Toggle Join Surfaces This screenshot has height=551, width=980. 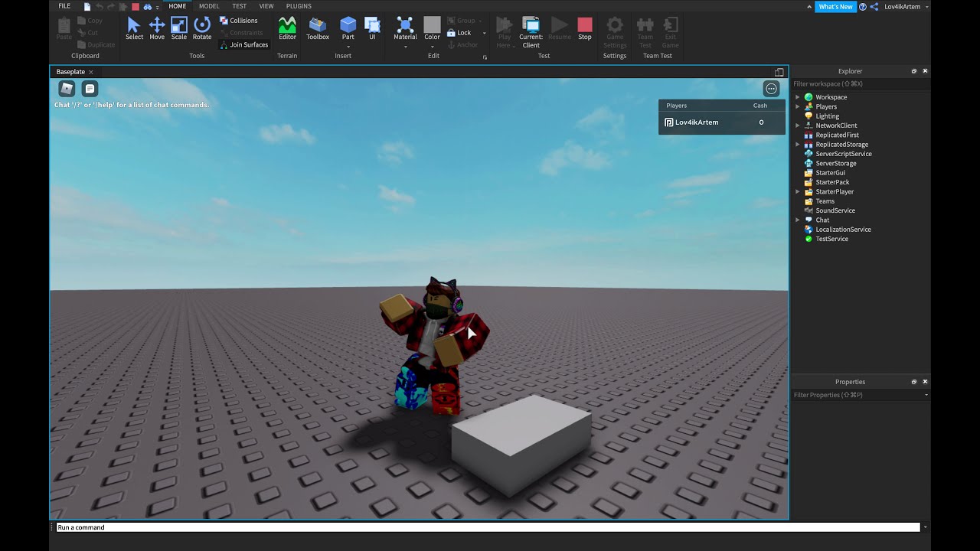244,44
